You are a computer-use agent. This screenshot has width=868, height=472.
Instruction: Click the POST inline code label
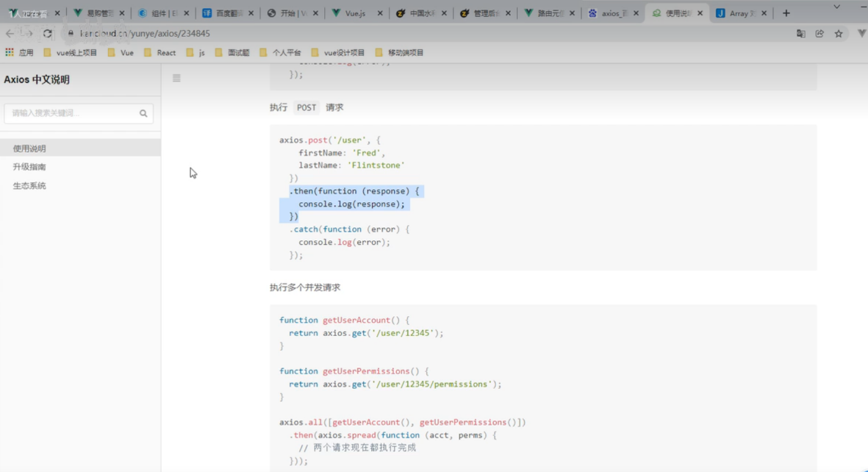point(306,107)
